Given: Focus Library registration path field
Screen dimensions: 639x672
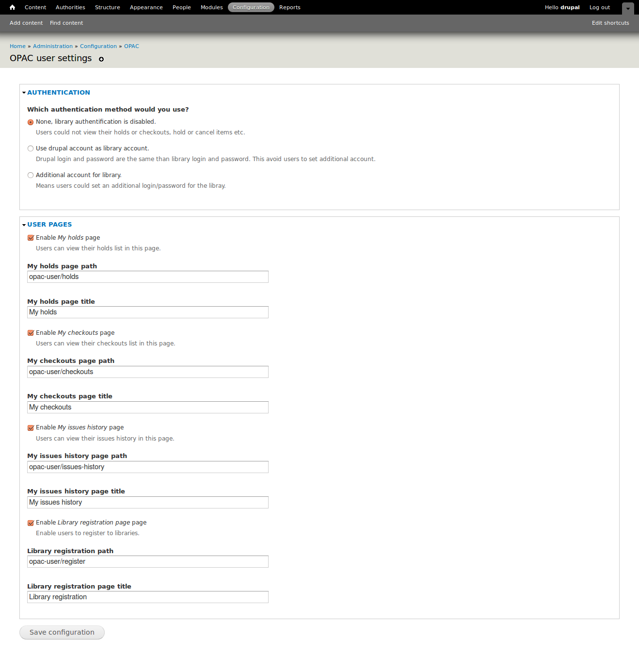Looking at the screenshot, I should click(x=148, y=562).
